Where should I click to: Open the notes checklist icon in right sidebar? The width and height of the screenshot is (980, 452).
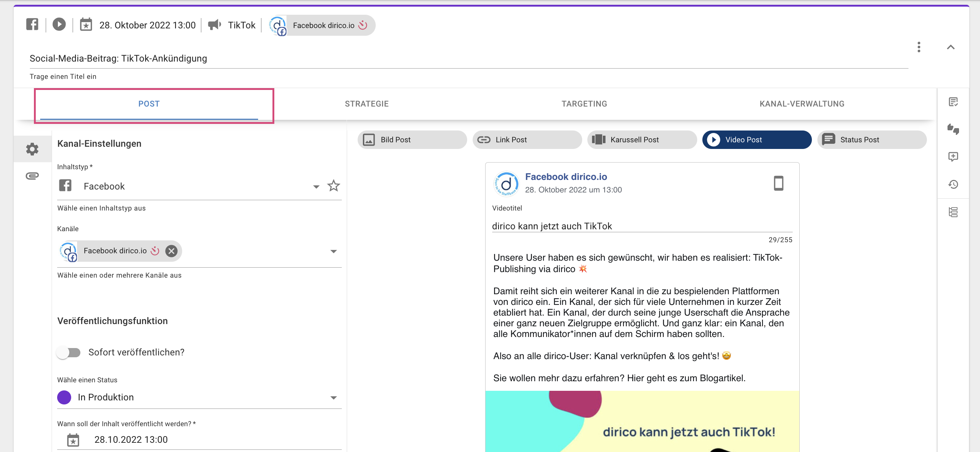click(x=953, y=102)
